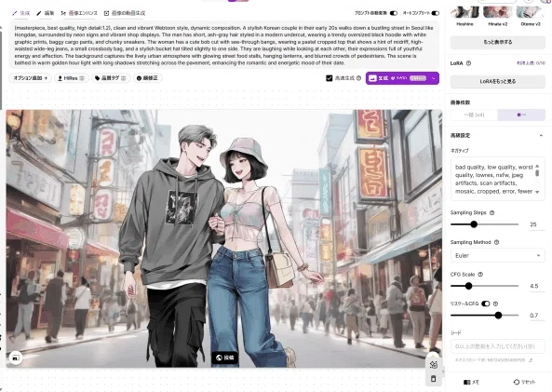
Task: Show リスケールCFG help icon
Action: pyautogui.click(x=495, y=304)
